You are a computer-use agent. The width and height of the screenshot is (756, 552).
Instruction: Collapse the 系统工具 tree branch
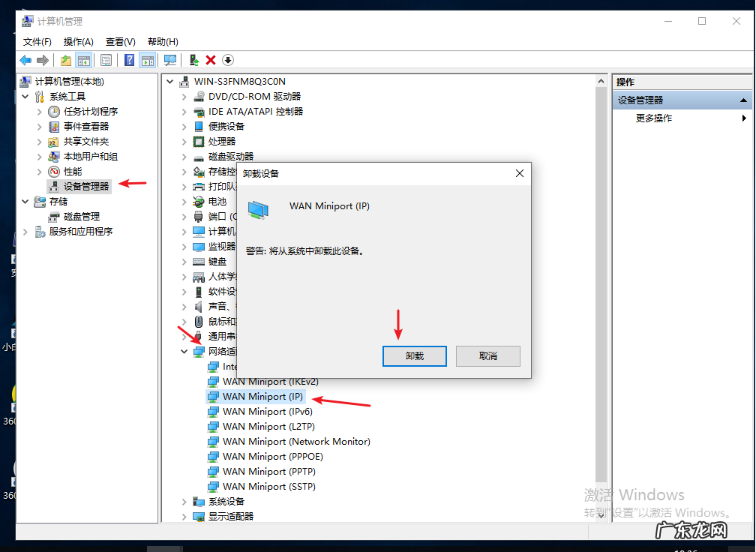click(25, 96)
